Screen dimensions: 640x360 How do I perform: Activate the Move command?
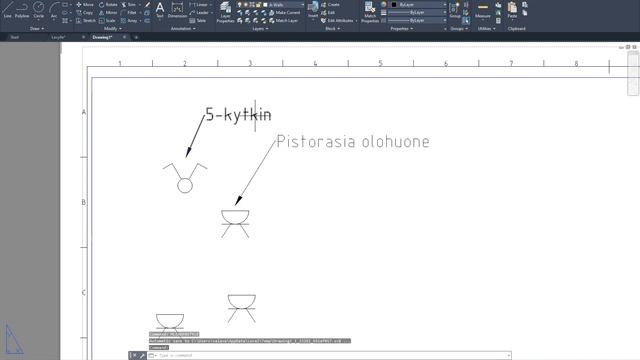coord(85,4)
